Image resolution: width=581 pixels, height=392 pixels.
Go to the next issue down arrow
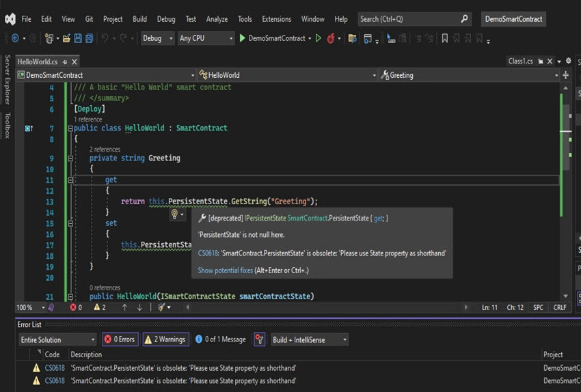point(139,307)
